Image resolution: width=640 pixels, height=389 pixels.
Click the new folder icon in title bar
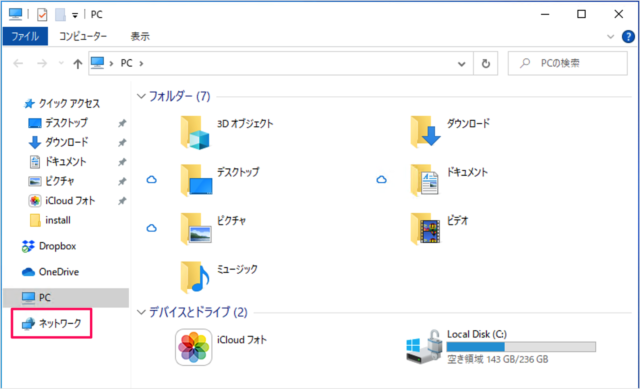click(60, 15)
